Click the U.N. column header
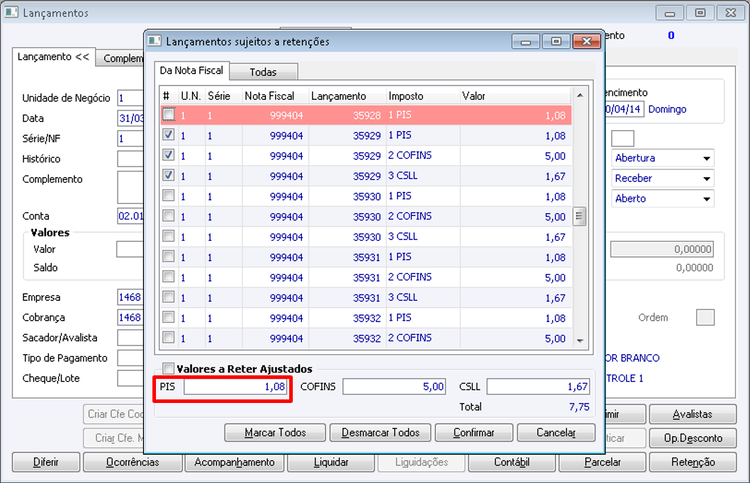The width and height of the screenshot is (750, 483). coord(190,96)
